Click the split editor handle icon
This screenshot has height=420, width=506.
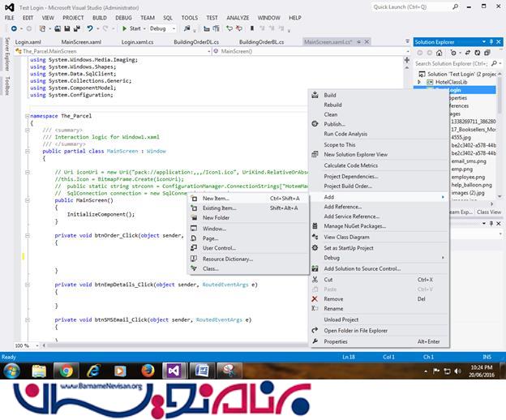pyautogui.click(x=407, y=60)
